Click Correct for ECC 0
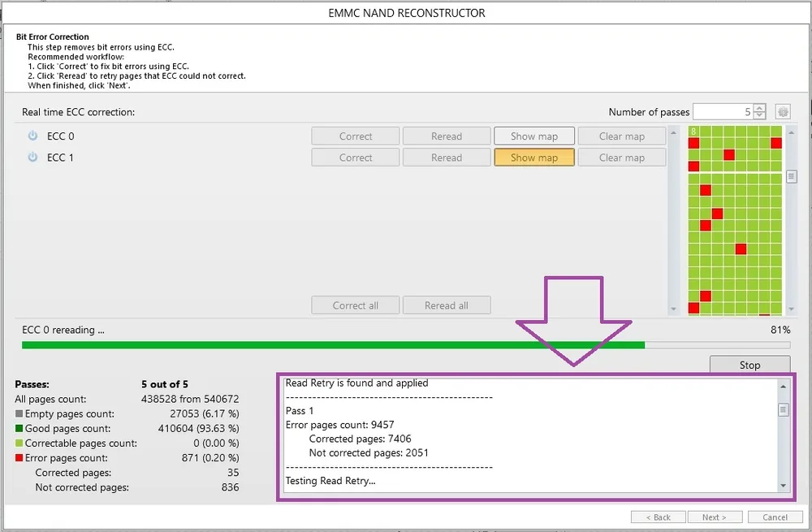The image size is (812, 532). point(356,136)
